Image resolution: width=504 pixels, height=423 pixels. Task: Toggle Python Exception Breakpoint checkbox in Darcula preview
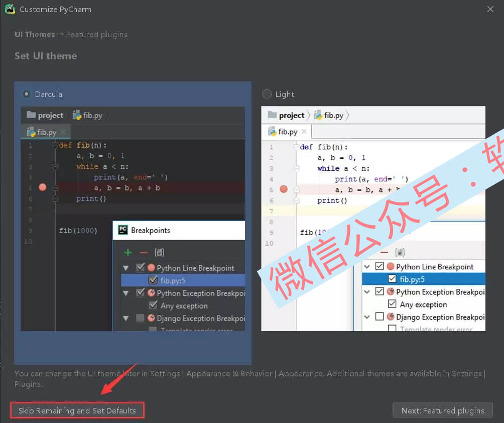pyautogui.click(x=141, y=292)
